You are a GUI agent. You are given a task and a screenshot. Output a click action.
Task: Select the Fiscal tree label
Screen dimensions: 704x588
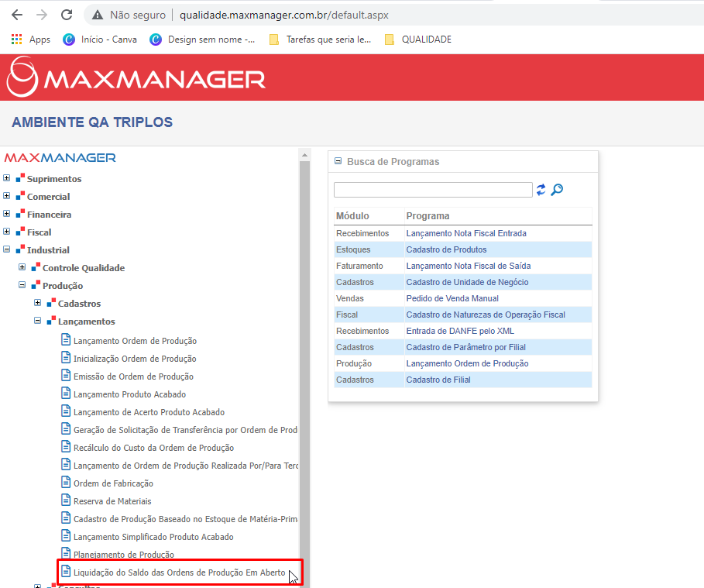click(39, 232)
